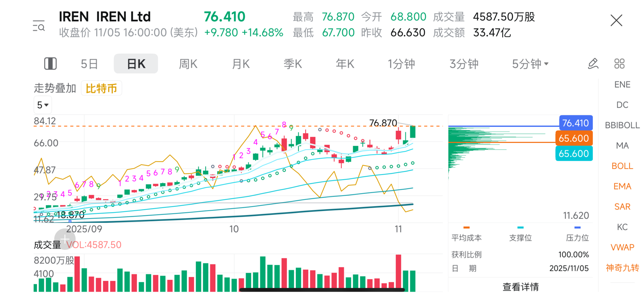Select the 3分钟 interval tab

coord(464,64)
